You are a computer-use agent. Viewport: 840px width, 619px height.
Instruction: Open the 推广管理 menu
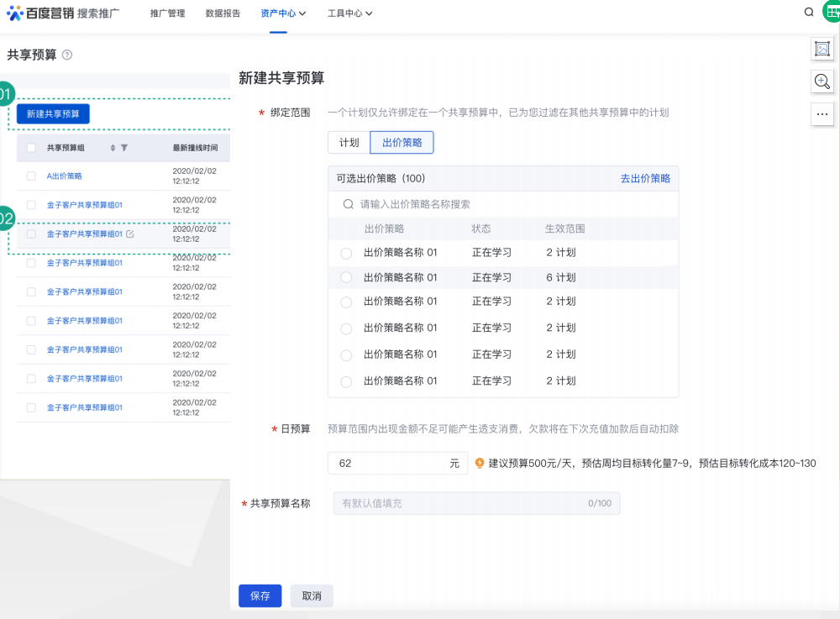168,13
